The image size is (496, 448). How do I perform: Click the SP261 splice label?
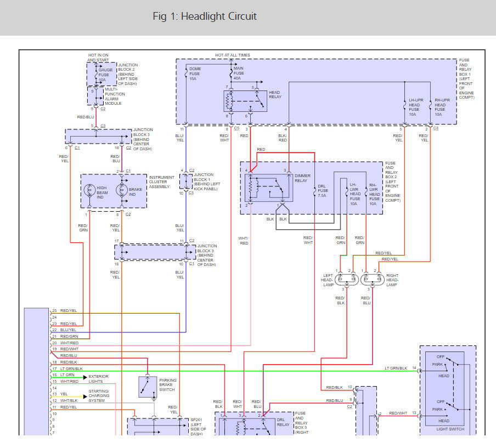[x=198, y=427]
